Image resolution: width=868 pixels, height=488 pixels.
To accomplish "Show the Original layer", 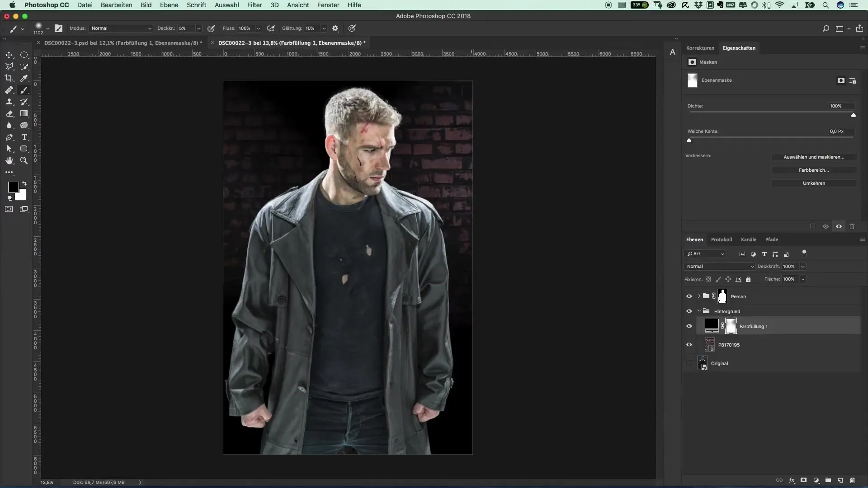I will click(689, 363).
